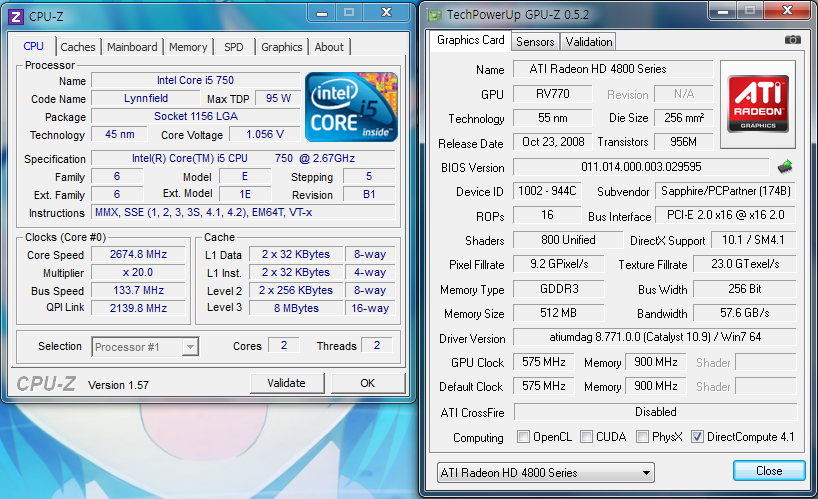Minimize the CPU-Z window
The width and height of the screenshot is (818, 499).
(320, 13)
